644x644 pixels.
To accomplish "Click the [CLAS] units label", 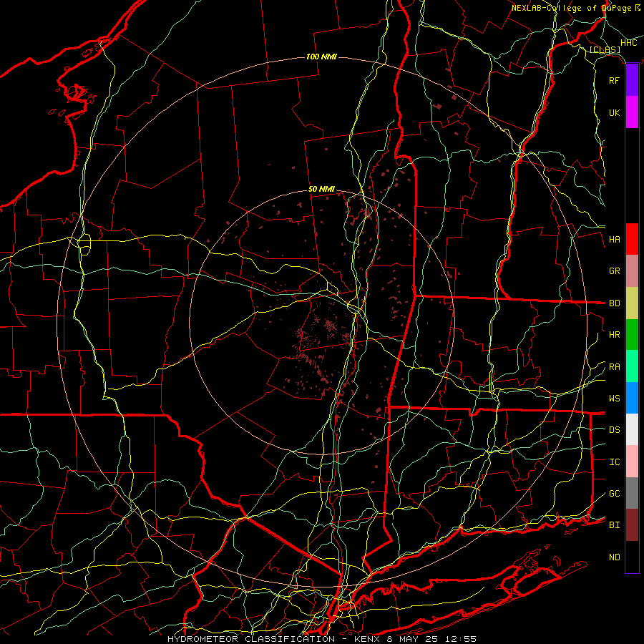I will pyautogui.click(x=605, y=50).
